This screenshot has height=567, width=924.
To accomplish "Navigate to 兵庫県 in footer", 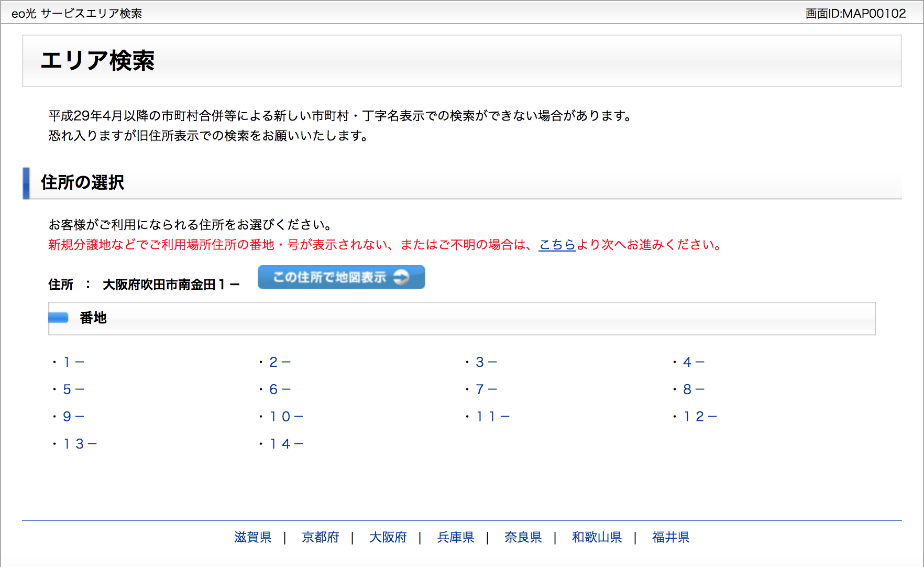I will [455, 537].
